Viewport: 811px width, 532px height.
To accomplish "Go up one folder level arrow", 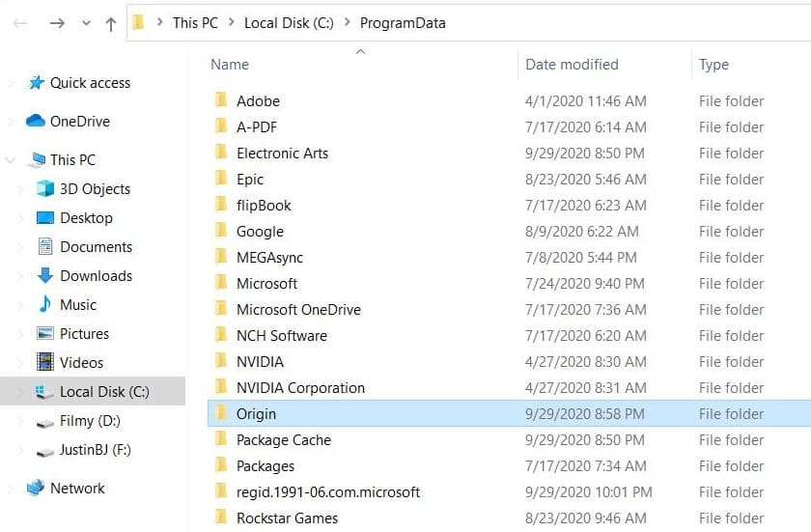I will pos(111,24).
